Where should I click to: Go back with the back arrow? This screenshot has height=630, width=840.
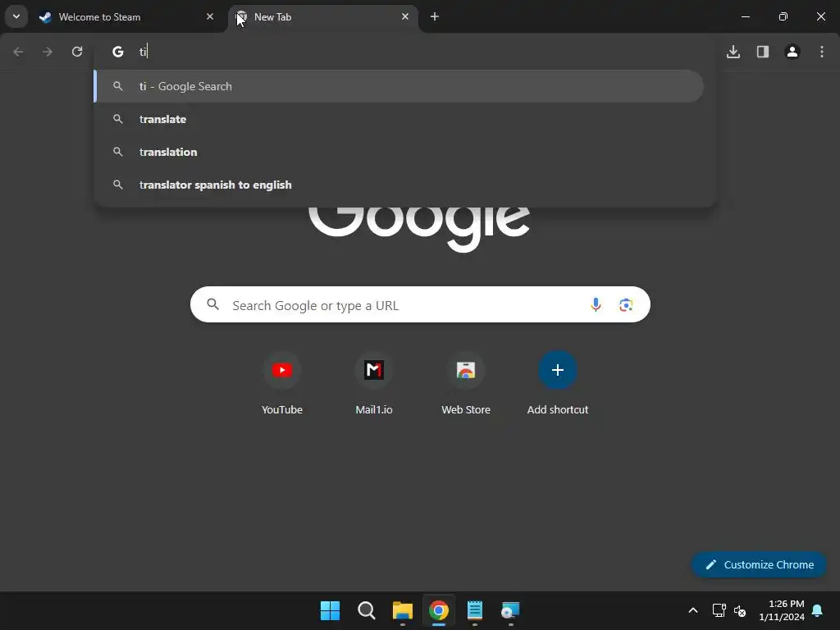click(18, 52)
